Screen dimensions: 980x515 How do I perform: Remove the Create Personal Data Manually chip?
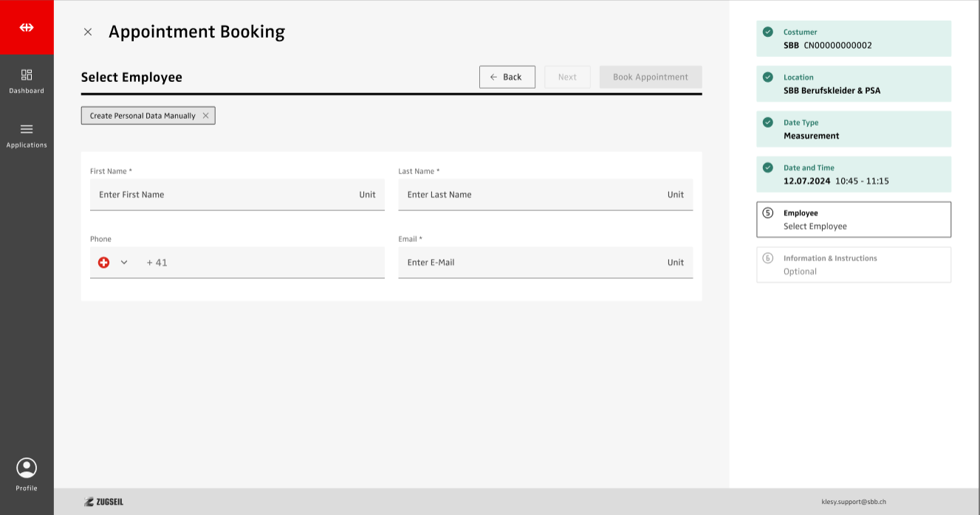(206, 116)
